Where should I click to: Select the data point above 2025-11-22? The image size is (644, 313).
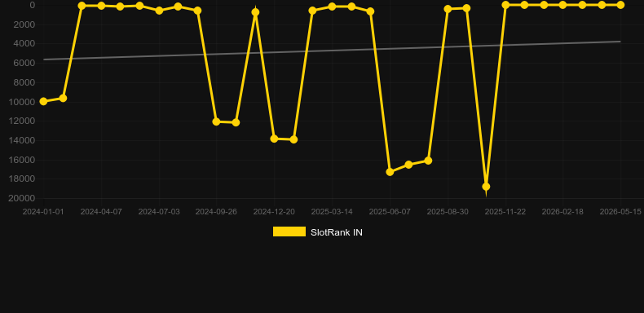click(x=505, y=5)
